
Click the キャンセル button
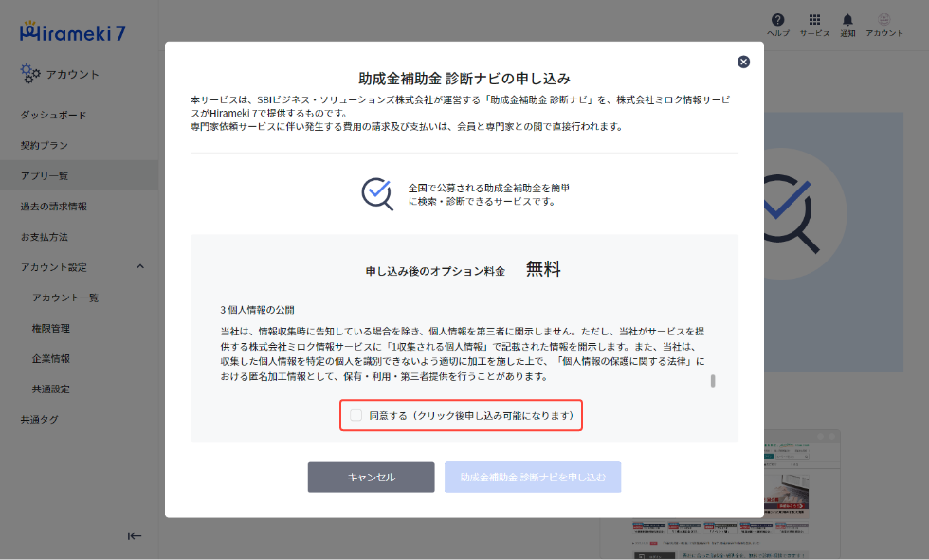[x=371, y=478]
